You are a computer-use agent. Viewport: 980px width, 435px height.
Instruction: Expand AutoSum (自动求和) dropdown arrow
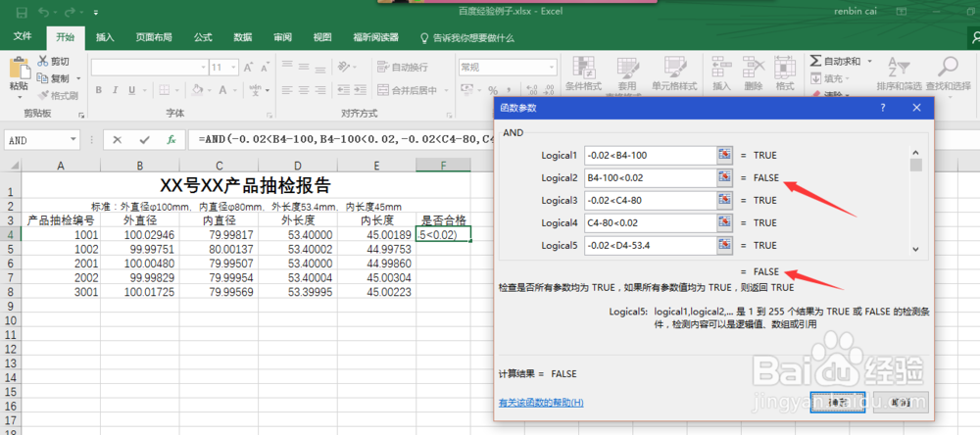[x=869, y=62]
